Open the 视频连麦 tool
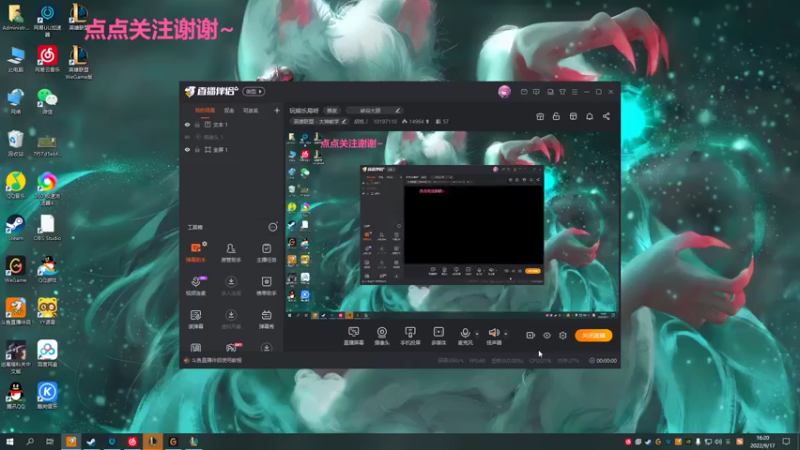This screenshot has width=800, height=450. tap(195, 286)
